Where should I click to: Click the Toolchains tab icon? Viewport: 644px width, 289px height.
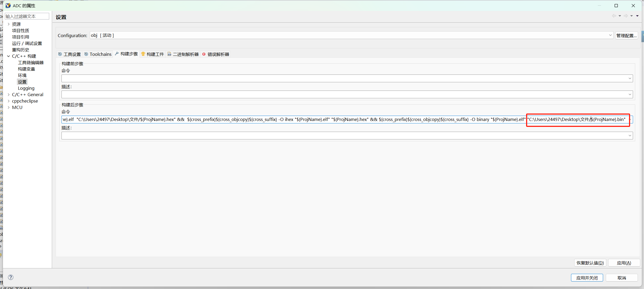pos(86,54)
